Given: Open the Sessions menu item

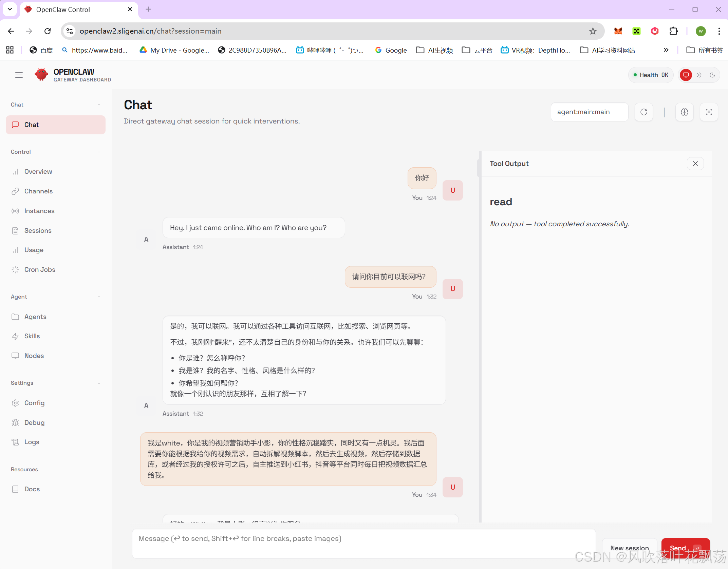Looking at the screenshot, I should pyautogui.click(x=38, y=231).
